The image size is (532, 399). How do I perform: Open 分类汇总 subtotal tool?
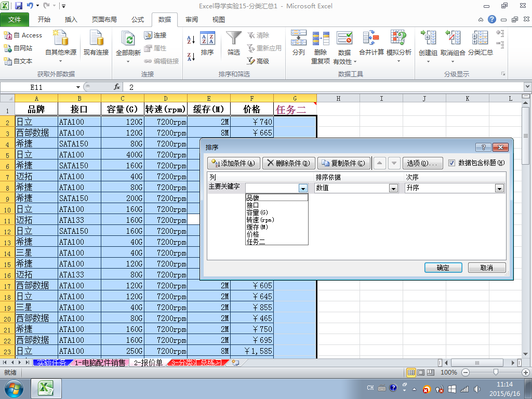point(480,43)
